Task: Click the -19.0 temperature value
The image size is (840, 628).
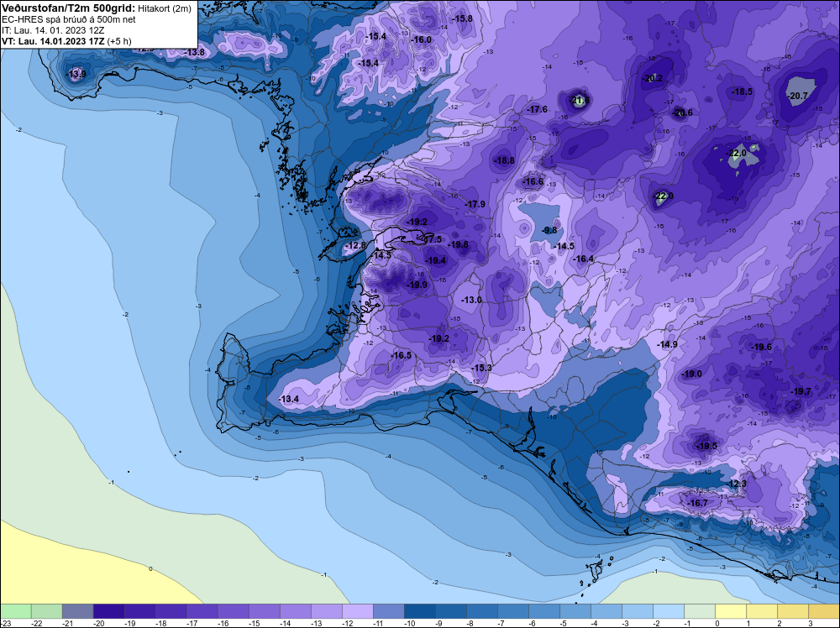Action: [692, 374]
